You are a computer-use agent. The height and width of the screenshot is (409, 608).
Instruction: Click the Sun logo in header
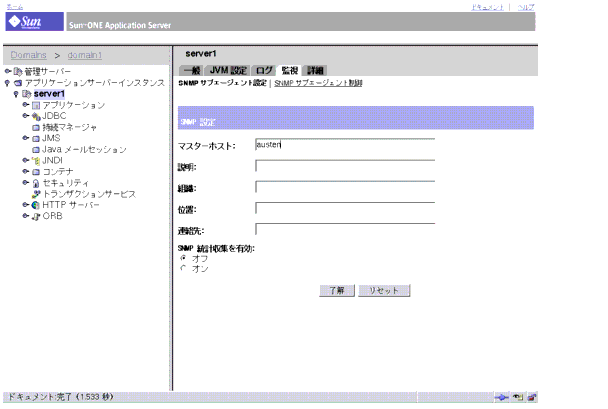34,21
